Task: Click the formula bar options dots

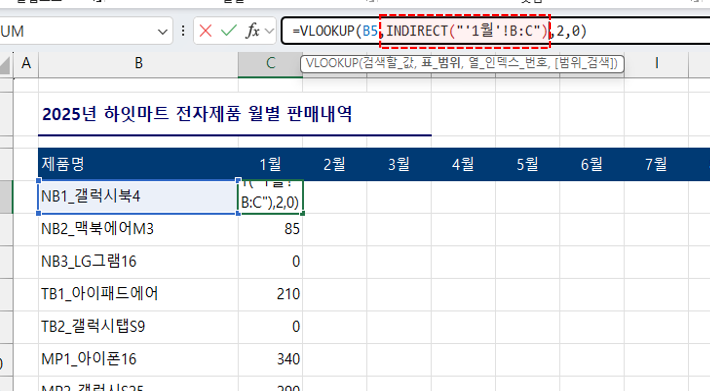Action: pyautogui.click(x=183, y=31)
